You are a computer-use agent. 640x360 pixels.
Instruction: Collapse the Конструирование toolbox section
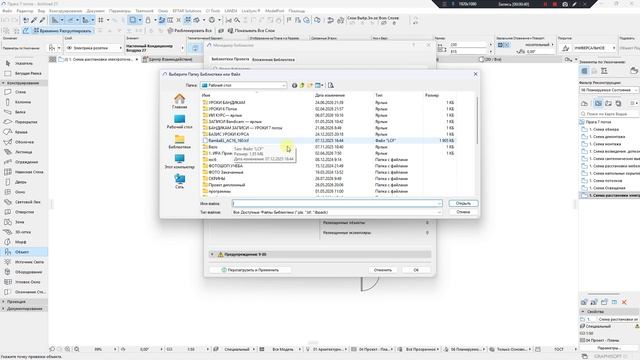point(4,83)
